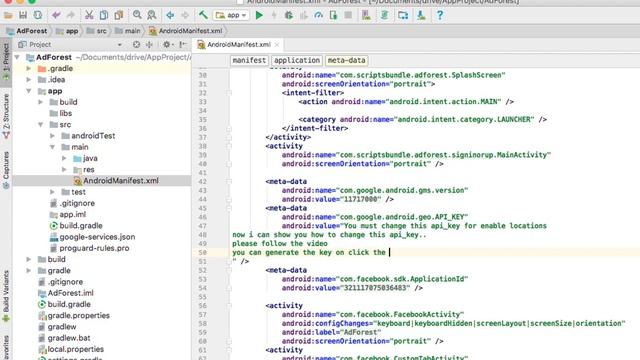Click AndroidManifest.xml breadcrumb segment
This screenshot has height=360, width=640.
tap(186, 31)
